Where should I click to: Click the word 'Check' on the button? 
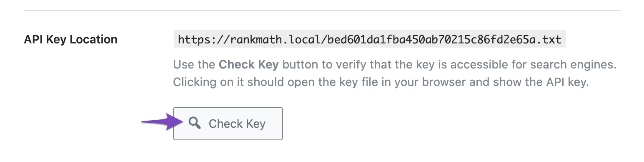click(226, 124)
